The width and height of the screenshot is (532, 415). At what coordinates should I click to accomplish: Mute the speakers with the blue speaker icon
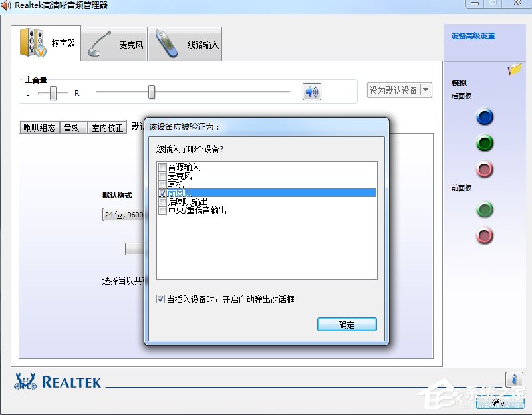pos(311,92)
